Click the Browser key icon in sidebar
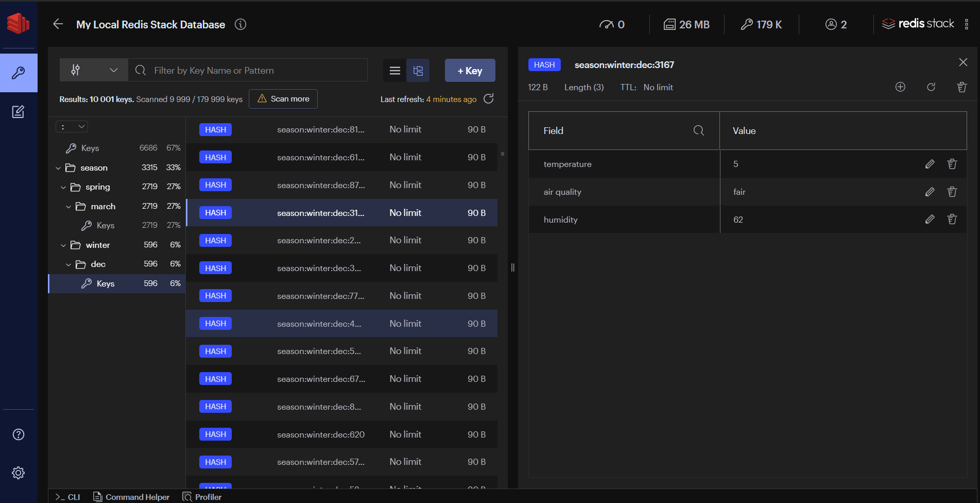Screen dimensions: 980x503 19,73
